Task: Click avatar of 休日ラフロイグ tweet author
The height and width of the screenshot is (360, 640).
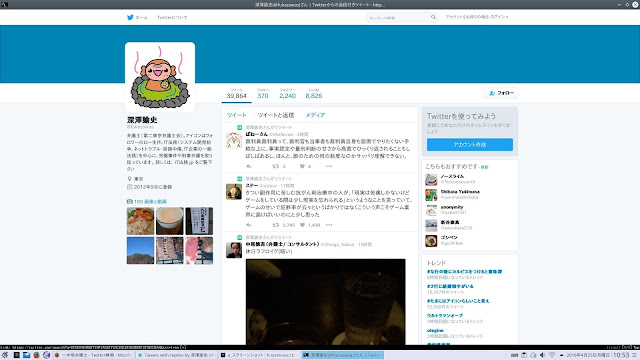Action: tap(234, 250)
